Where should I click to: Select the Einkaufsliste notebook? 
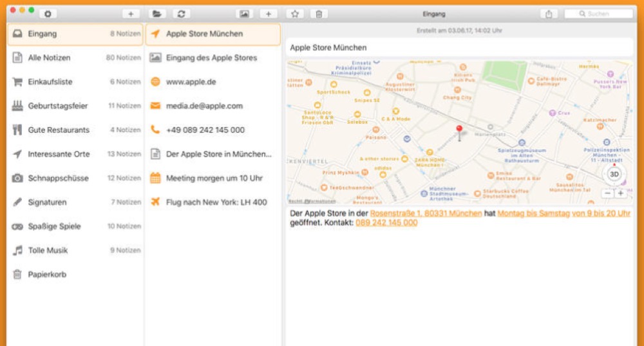click(50, 82)
